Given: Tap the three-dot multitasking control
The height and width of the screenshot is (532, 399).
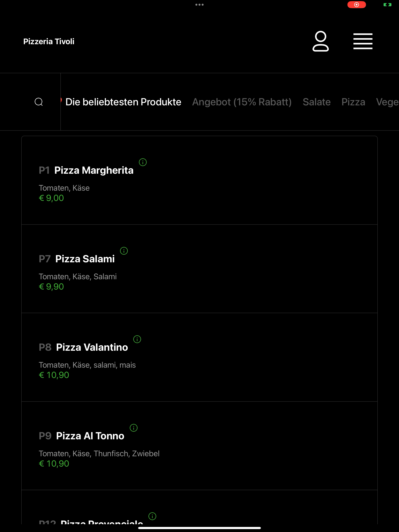Looking at the screenshot, I should click(x=199, y=4).
